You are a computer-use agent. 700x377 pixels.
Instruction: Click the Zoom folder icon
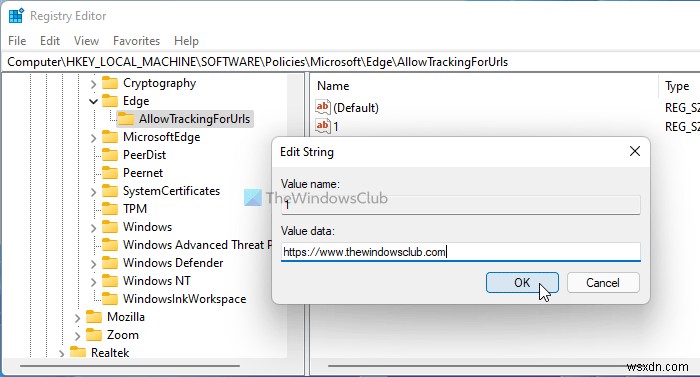[x=94, y=335]
